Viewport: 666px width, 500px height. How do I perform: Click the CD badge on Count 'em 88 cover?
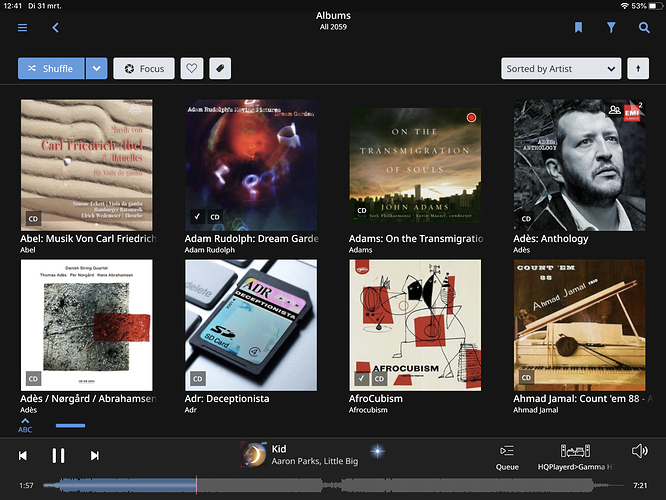click(x=526, y=377)
